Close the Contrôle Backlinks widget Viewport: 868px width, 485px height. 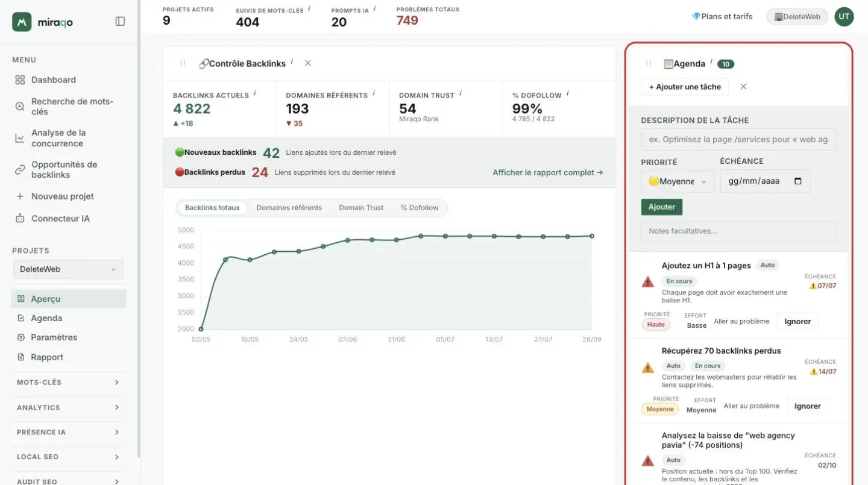(308, 63)
